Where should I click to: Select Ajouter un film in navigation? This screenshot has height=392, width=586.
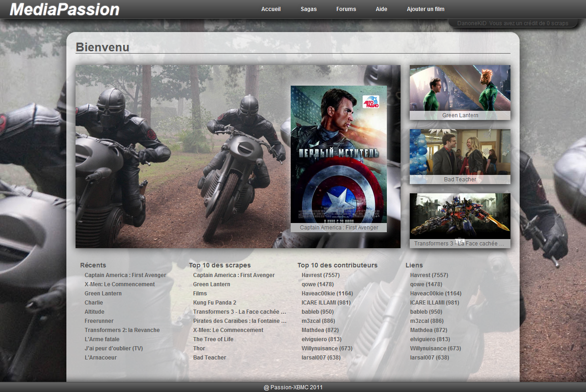click(x=426, y=9)
